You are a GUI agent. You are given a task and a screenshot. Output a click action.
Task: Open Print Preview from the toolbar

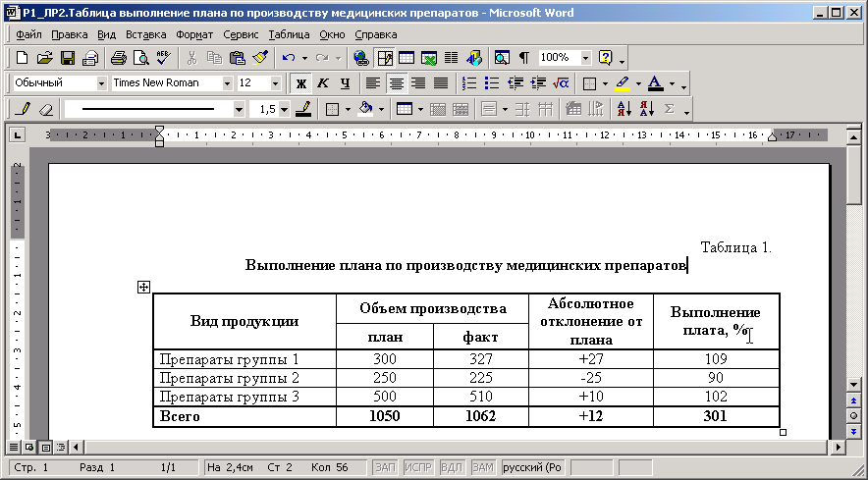pos(140,58)
